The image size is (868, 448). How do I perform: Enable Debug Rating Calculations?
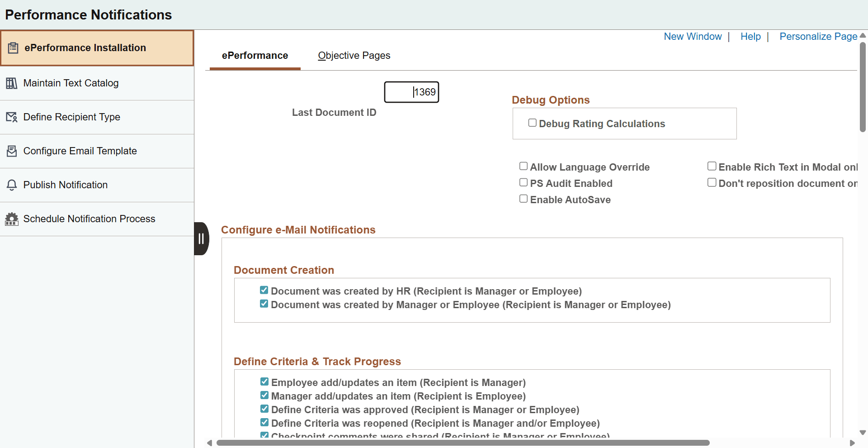tap(532, 122)
